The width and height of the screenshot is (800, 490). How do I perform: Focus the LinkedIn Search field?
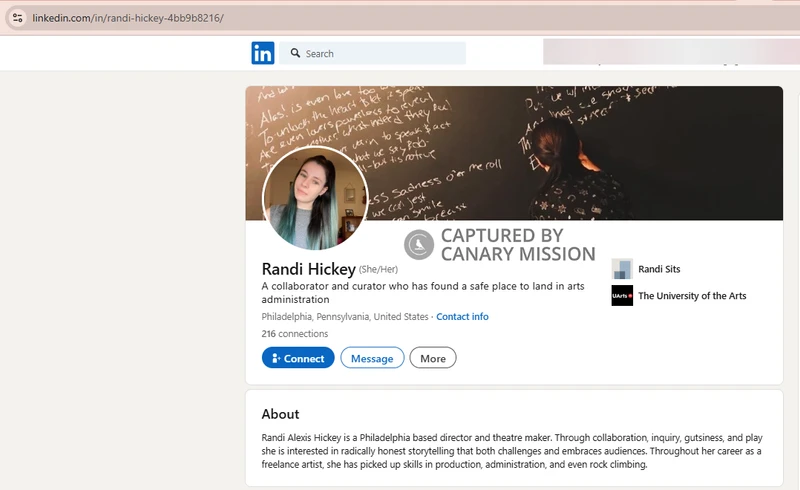coord(372,53)
